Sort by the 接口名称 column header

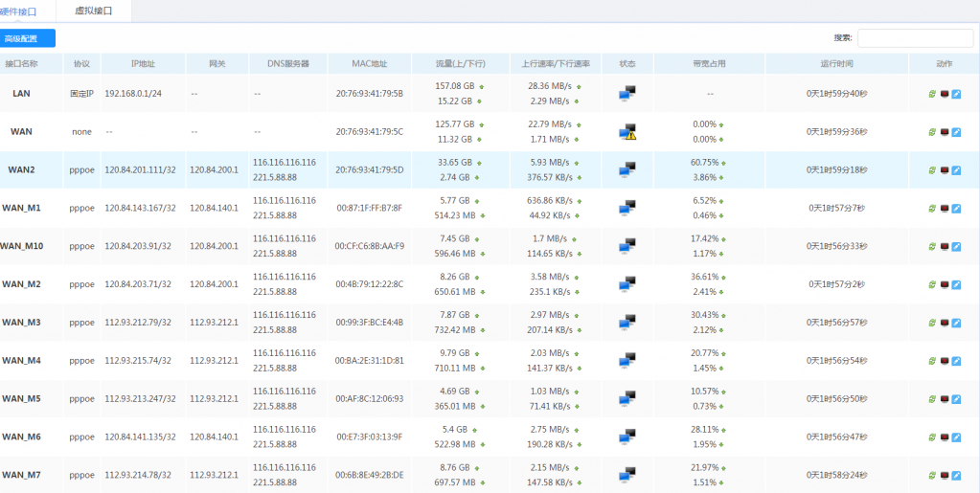pyautogui.click(x=22, y=64)
